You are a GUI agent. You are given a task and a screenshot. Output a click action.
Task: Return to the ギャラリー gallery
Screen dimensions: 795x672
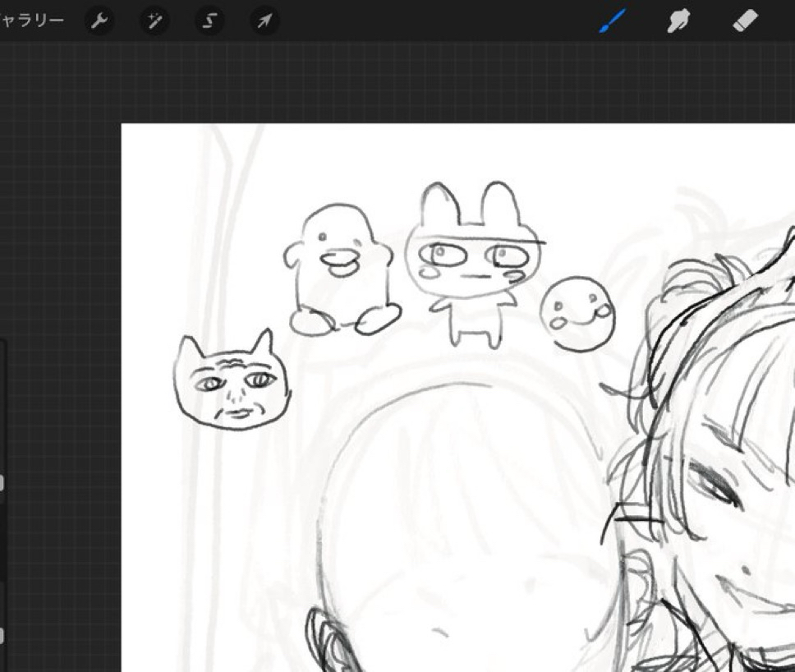[31, 21]
